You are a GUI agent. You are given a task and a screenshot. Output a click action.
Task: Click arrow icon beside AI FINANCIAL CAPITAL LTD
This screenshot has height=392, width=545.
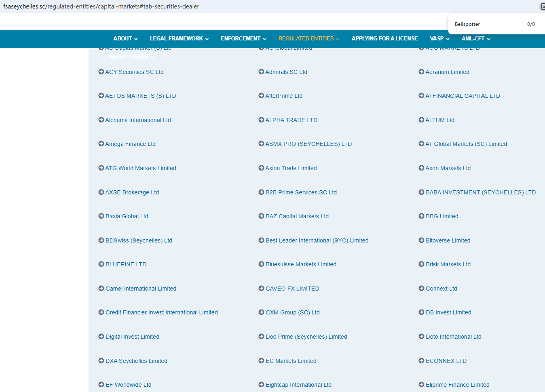click(421, 95)
